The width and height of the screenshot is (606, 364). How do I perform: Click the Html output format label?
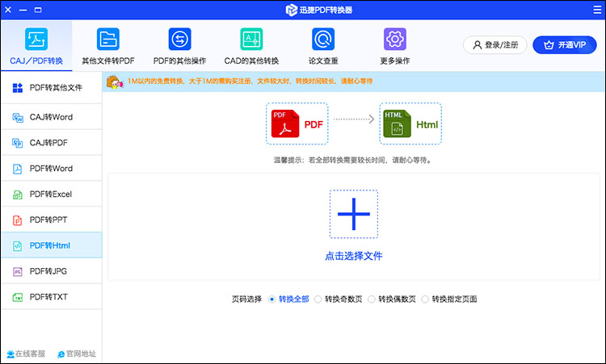click(427, 124)
